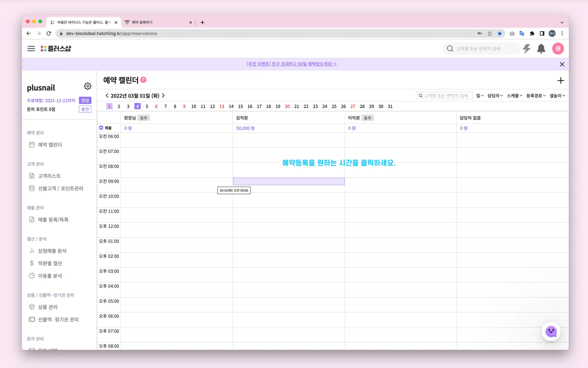Click the 연장 trial extension button
This screenshot has height=368, width=588.
[85, 101]
